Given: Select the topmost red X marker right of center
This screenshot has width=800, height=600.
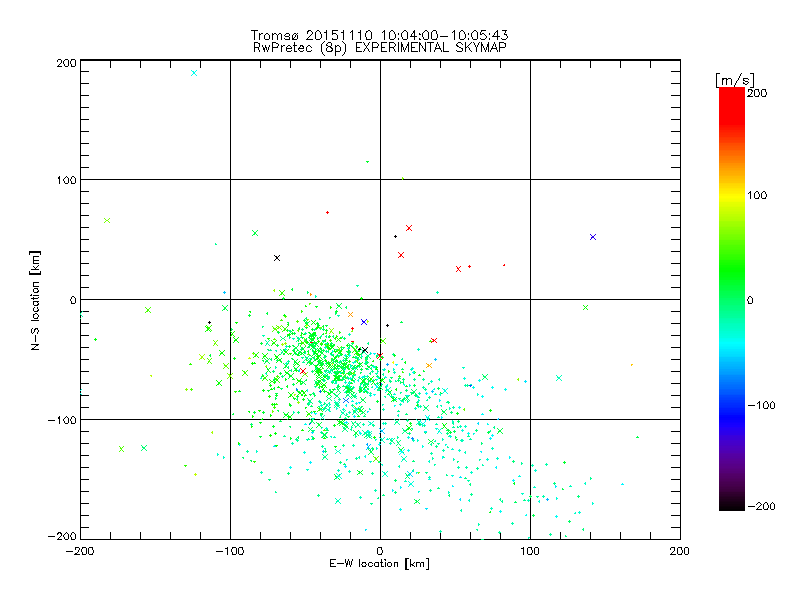Looking at the screenshot, I should 409,228.
